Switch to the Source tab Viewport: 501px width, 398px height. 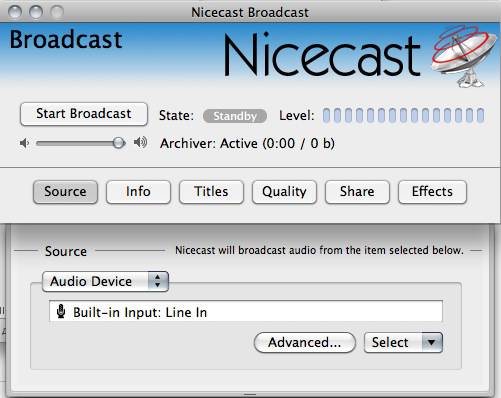[65, 192]
